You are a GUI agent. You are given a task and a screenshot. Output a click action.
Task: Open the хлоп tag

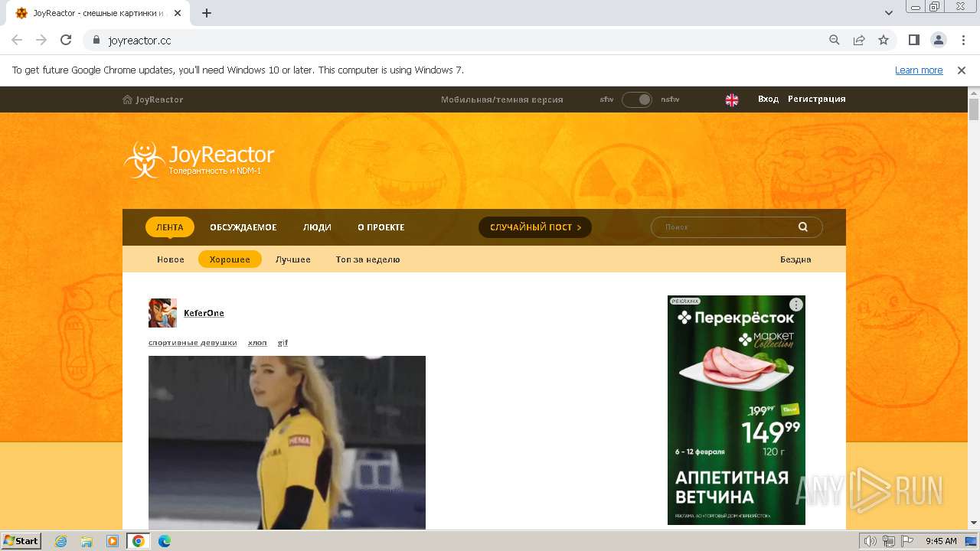pyautogui.click(x=257, y=343)
